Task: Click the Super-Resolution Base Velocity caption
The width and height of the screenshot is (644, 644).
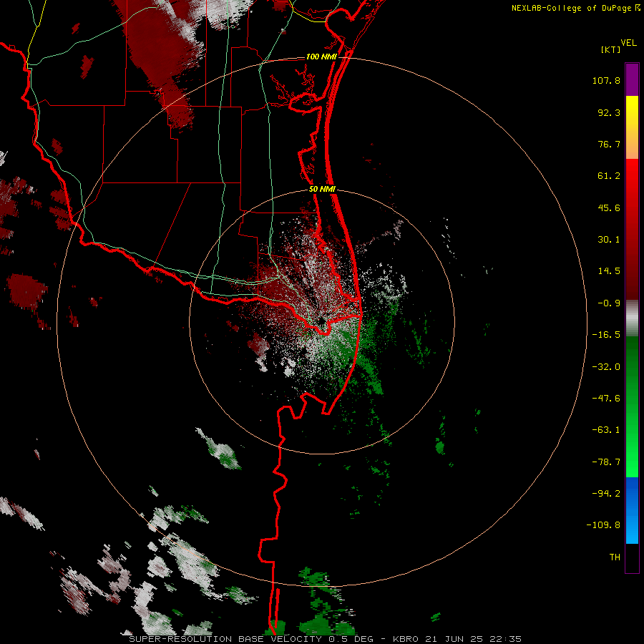Action: click(325, 639)
